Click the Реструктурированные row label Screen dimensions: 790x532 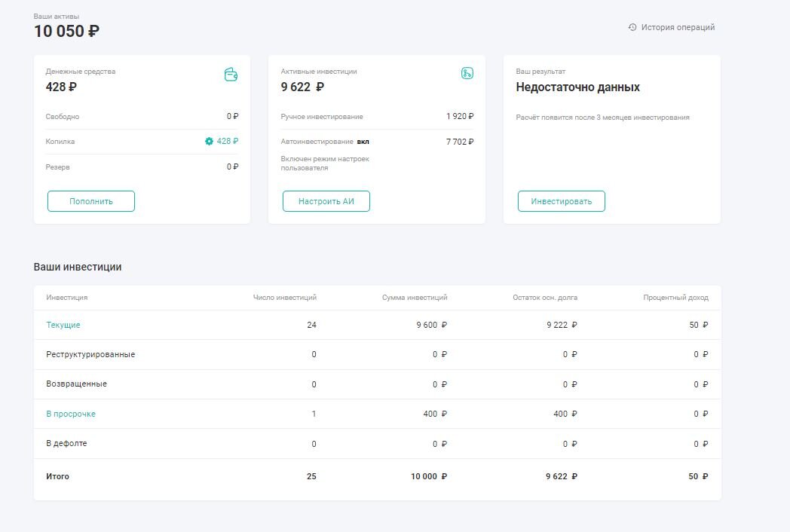(x=90, y=354)
